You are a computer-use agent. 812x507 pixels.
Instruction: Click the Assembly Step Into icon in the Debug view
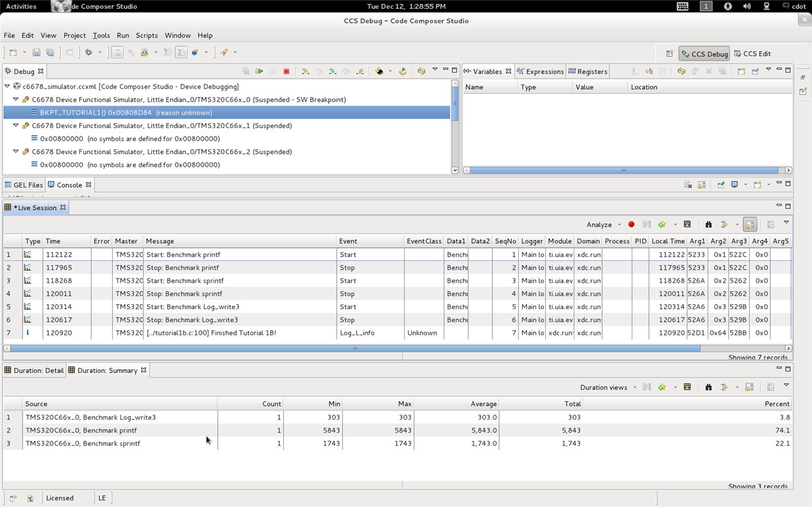point(333,71)
